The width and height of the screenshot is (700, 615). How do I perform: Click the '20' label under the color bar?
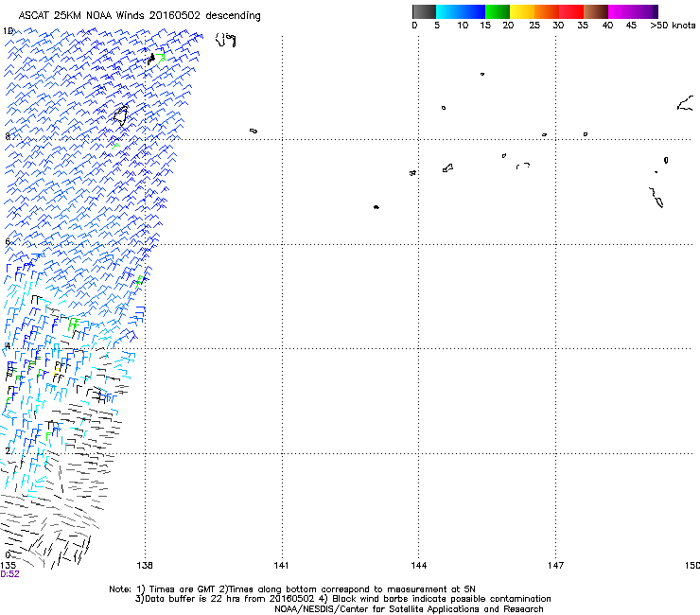tap(508, 25)
